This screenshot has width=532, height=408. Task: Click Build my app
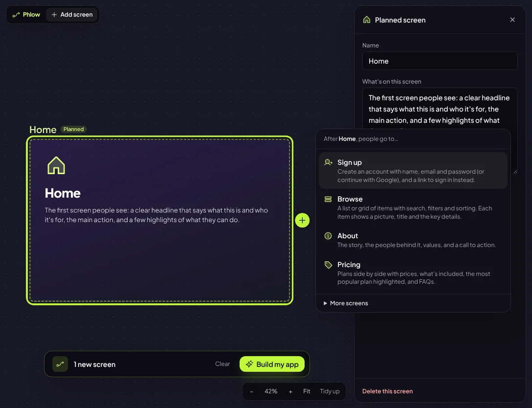[x=272, y=364]
